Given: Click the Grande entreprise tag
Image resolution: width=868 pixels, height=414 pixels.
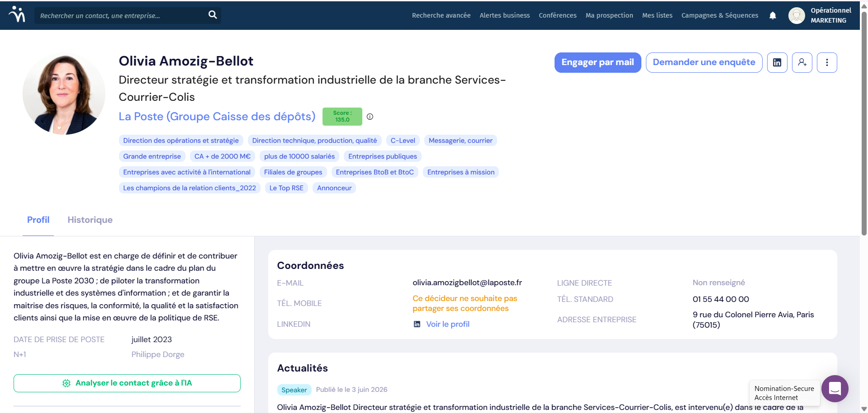Looking at the screenshot, I should (x=152, y=156).
